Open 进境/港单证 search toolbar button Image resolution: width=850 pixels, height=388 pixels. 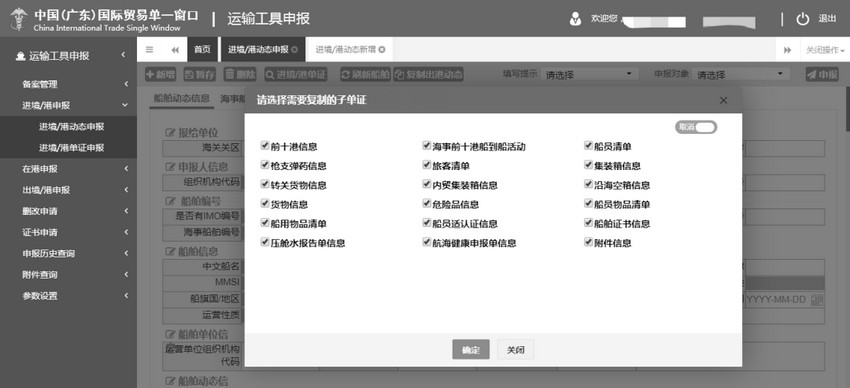296,75
